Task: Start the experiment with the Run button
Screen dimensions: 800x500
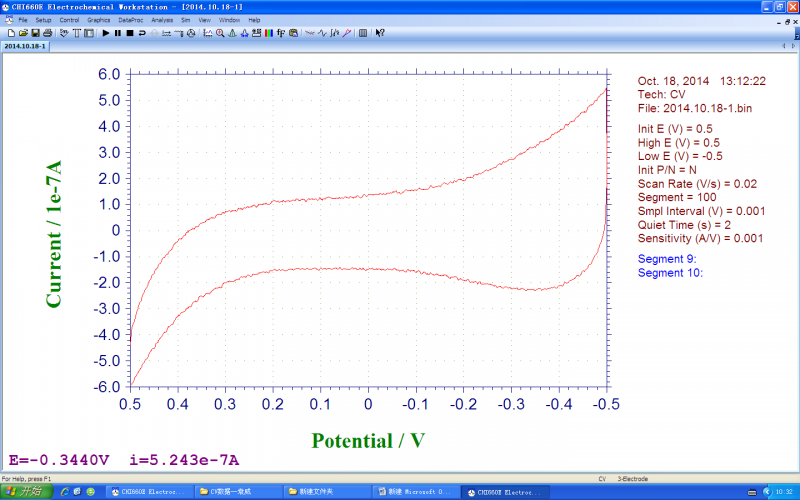Action: pos(106,33)
